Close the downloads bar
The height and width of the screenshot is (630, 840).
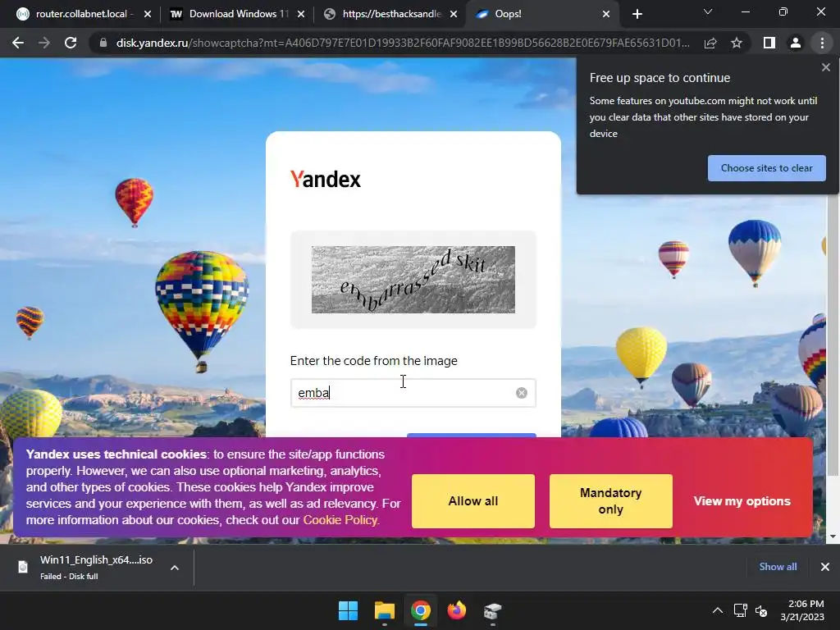click(x=825, y=567)
